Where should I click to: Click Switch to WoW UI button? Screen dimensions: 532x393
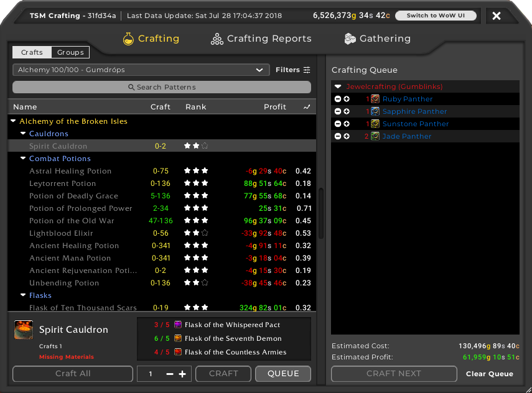(436, 16)
